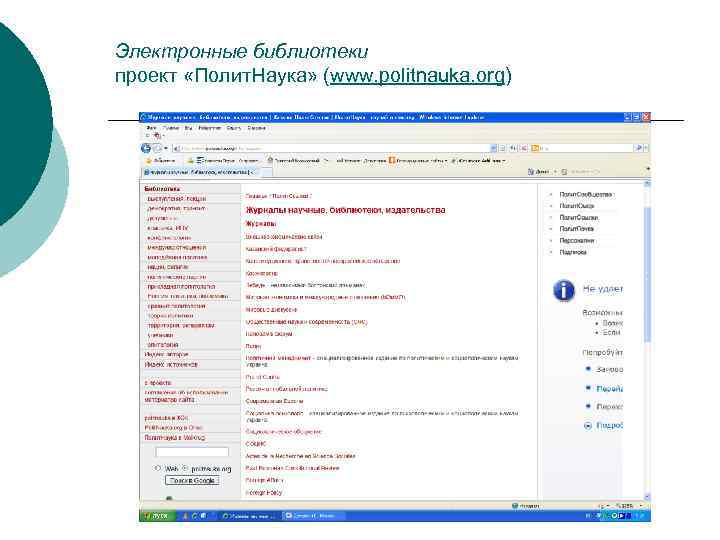
Task: Open the Персоналии link in right panel
Action: (576, 241)
